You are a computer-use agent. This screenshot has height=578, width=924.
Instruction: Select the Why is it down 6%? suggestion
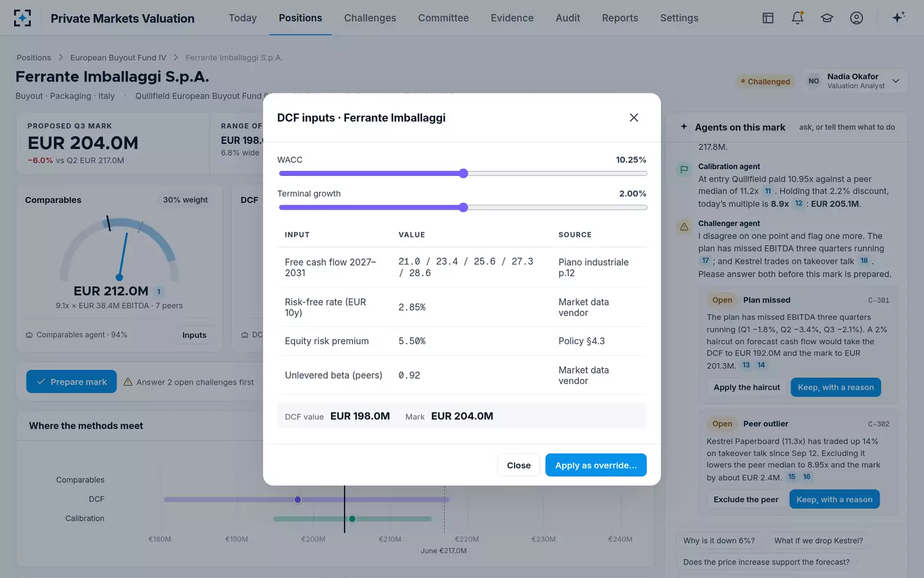pyautogui.click(x=719, y=541)
